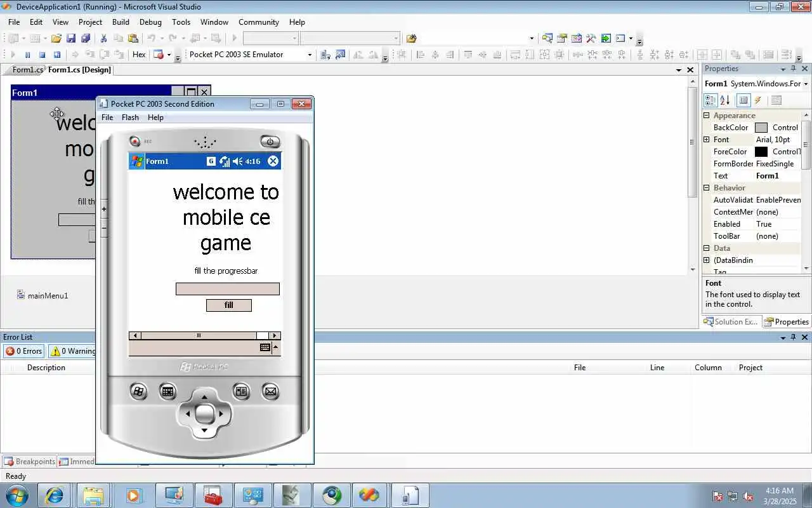Open Device Options toolbar icon

tap(340, 55)
